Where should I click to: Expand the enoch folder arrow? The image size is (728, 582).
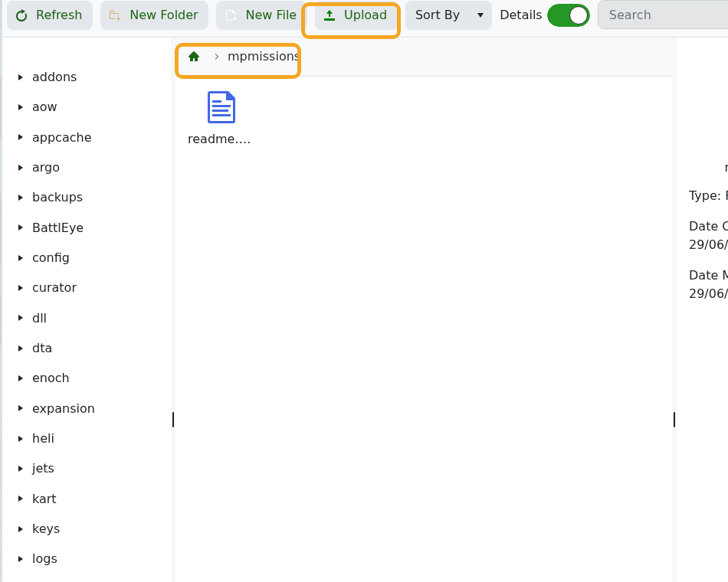tap(21, 378)
